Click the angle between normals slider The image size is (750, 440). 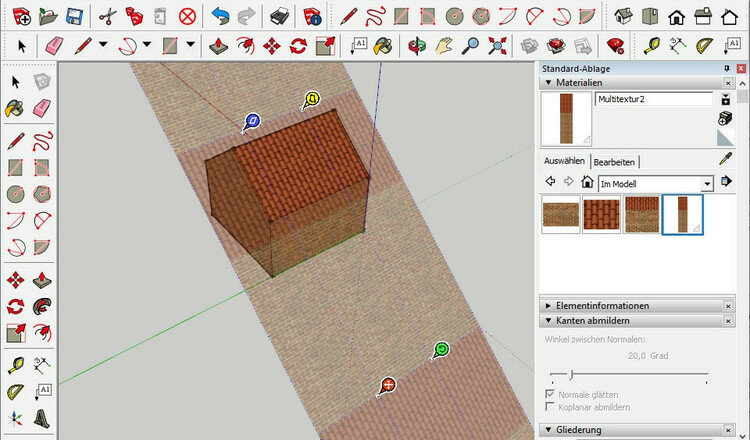[x=571, y=376]
